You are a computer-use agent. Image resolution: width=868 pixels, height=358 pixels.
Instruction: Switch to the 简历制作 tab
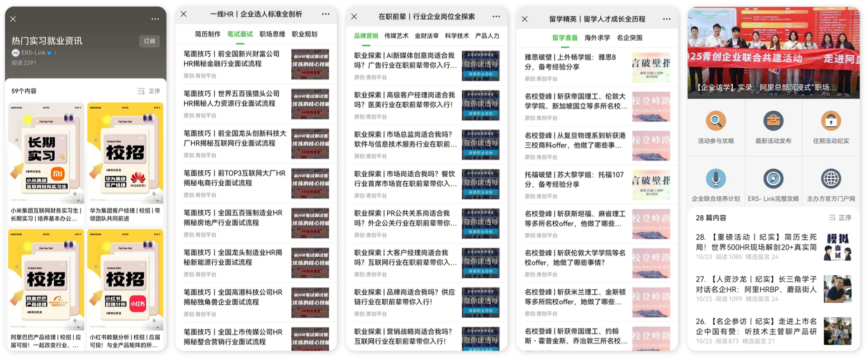pos(208,34)
